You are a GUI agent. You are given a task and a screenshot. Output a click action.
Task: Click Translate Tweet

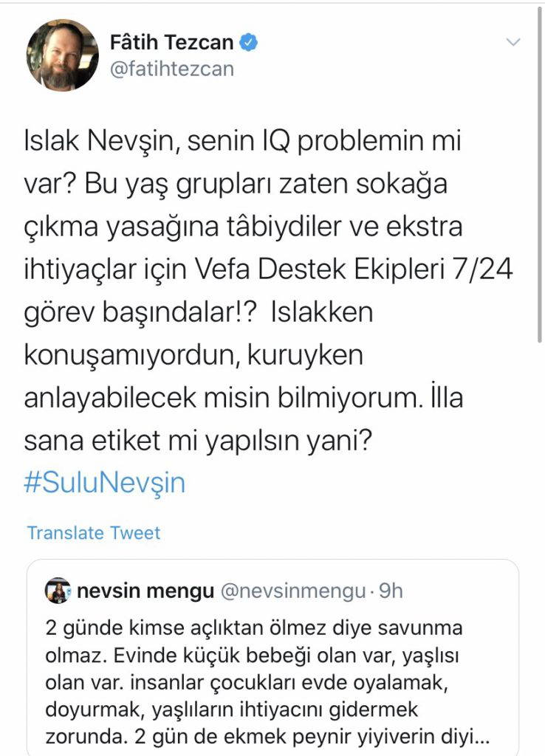coord(94,532)
